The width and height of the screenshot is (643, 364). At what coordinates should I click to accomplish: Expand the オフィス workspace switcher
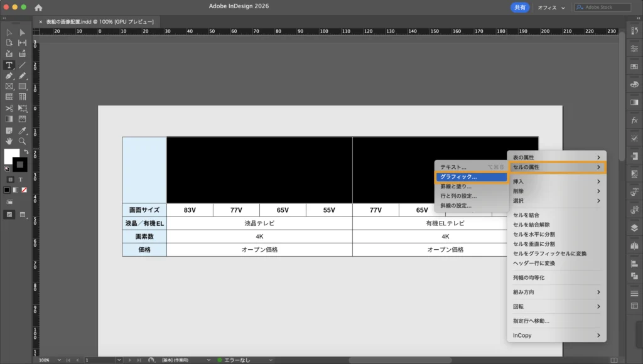(551, 8)
